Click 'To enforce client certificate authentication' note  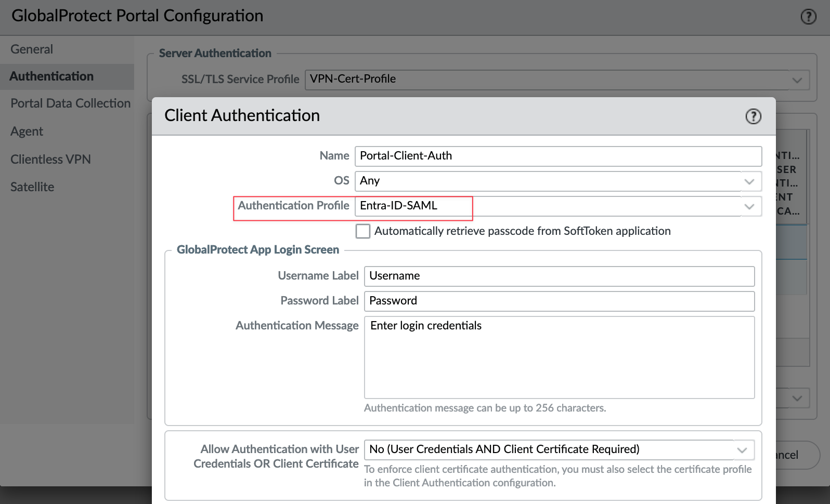coord(558,476)
